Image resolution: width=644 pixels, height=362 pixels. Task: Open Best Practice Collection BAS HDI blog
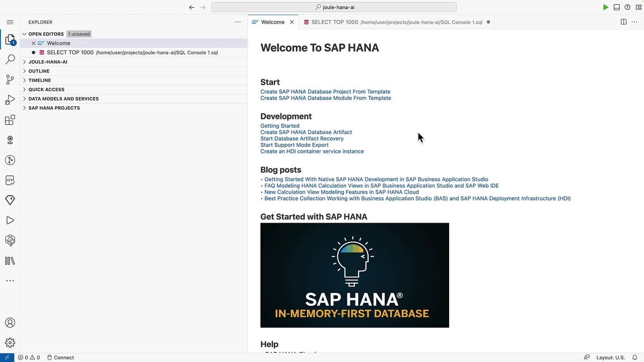418,198
